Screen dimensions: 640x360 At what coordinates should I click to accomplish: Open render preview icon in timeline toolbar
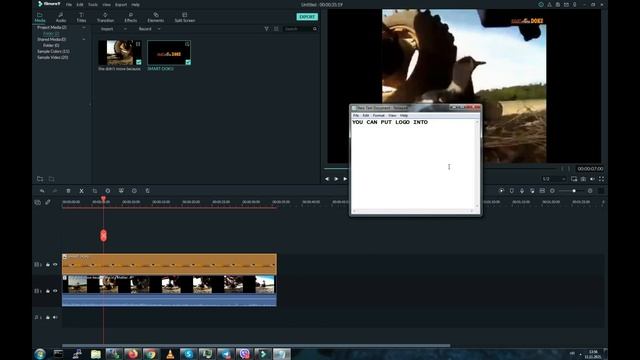[x=501, y=191]
